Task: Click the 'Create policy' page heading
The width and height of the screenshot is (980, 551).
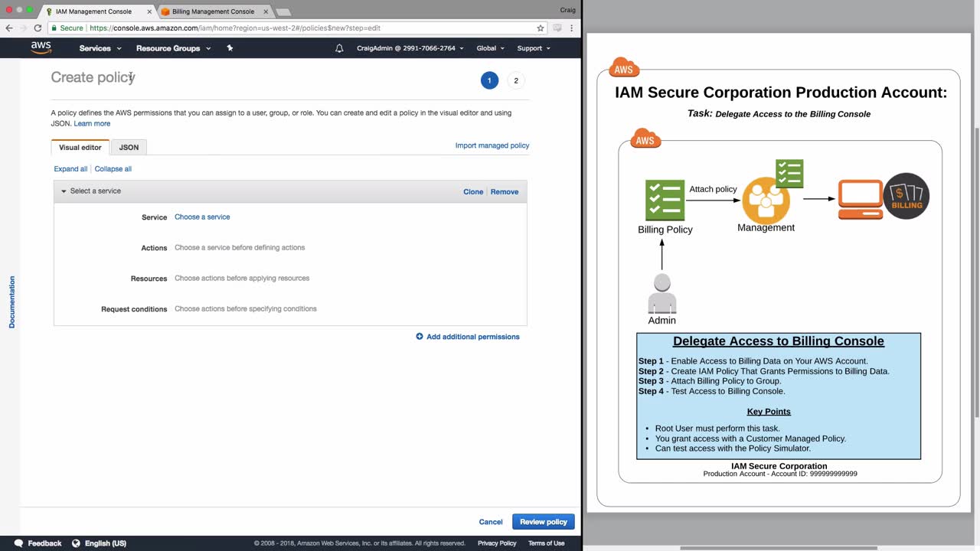Action: pyautogui.click(x=93, y=77)
